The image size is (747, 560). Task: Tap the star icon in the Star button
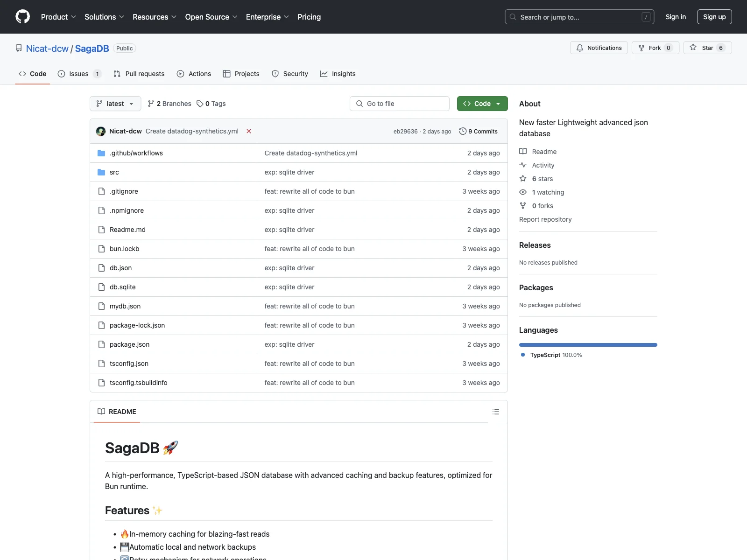click(693, 48)
